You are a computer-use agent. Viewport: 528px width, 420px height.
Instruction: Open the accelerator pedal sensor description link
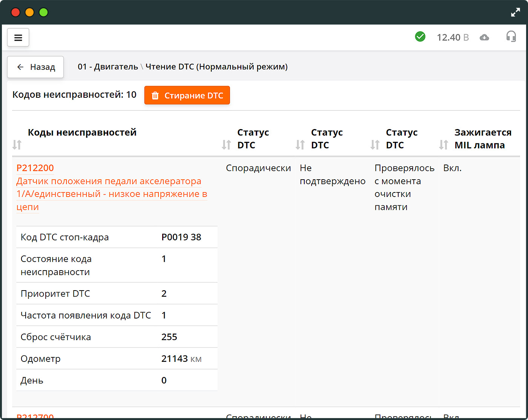112,194
